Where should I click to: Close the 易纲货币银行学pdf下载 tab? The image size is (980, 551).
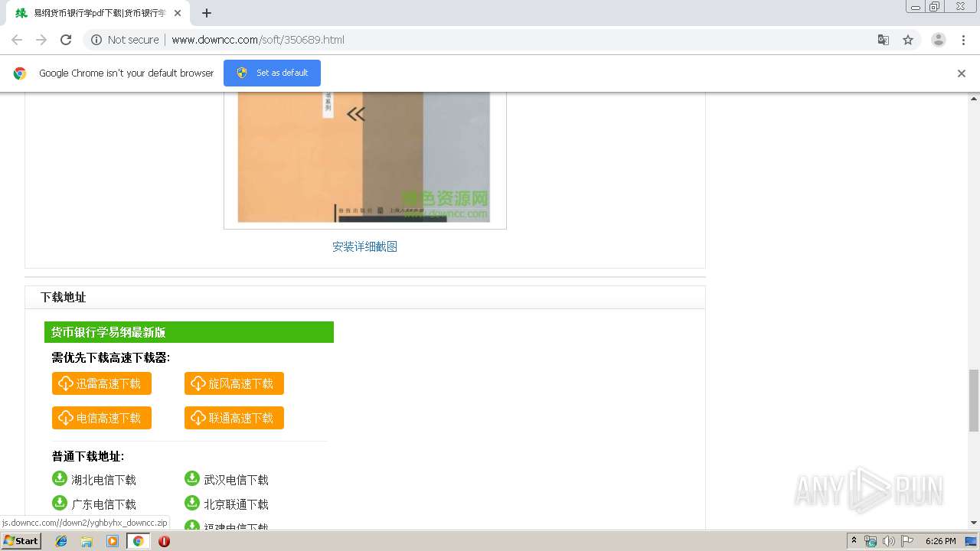(178, 13)
